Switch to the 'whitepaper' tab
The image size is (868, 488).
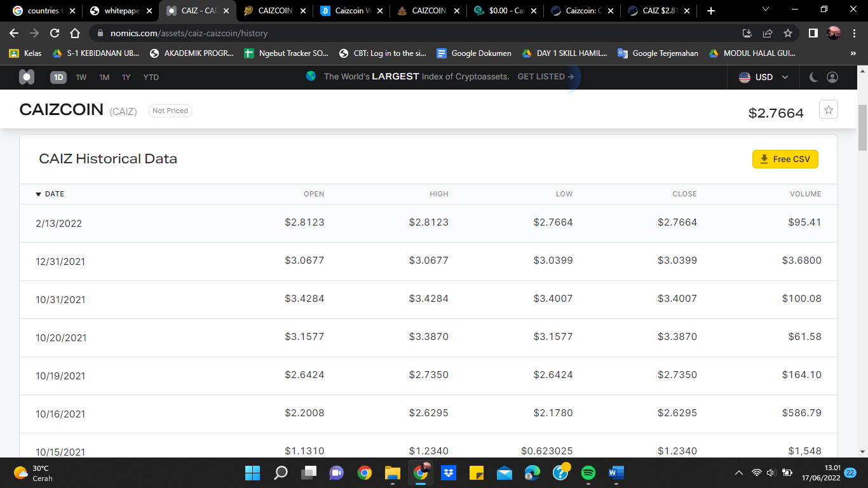coord(120,11)
